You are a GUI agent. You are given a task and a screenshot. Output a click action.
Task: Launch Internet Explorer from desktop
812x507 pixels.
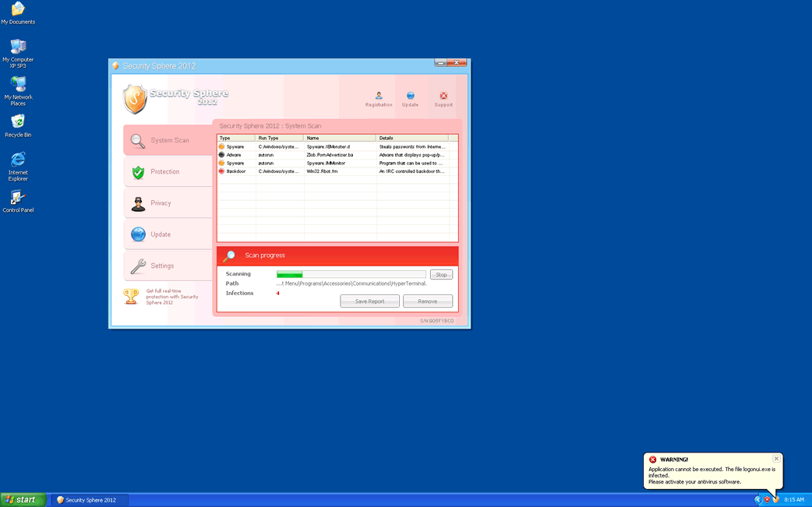[x=18, y=160]
